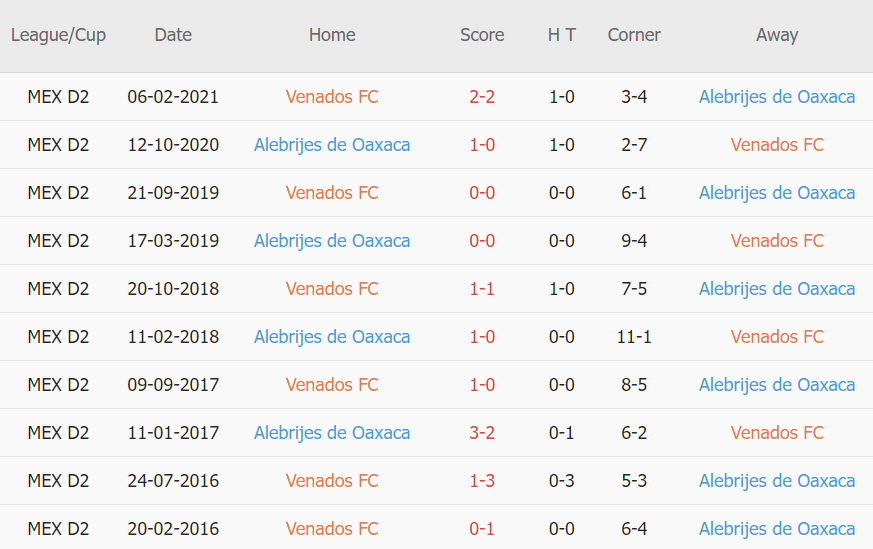This screenshot has width=873, height=549.
Task: Click the Score column header
Action: point(482,35)
